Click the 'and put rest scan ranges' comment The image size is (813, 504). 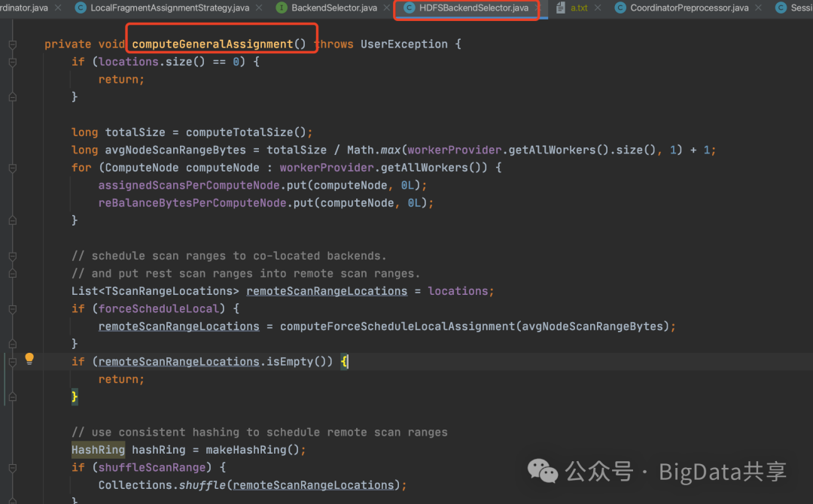(x=245, y=274)
